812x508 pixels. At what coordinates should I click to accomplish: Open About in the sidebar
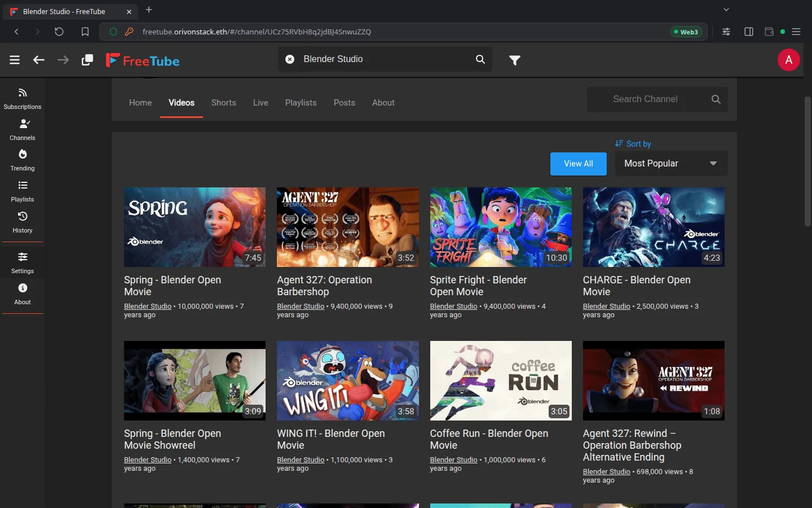23,294
